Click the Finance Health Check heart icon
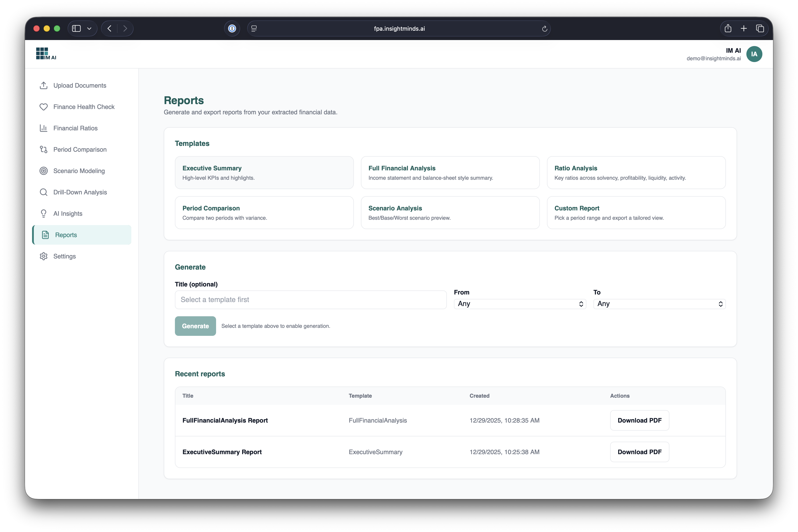 [43, 107]
